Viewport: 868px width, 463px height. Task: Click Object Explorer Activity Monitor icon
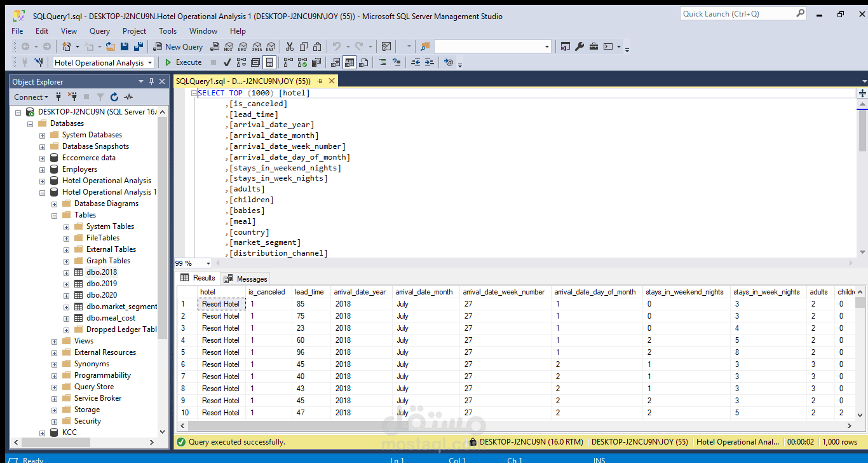click(128, 97)
